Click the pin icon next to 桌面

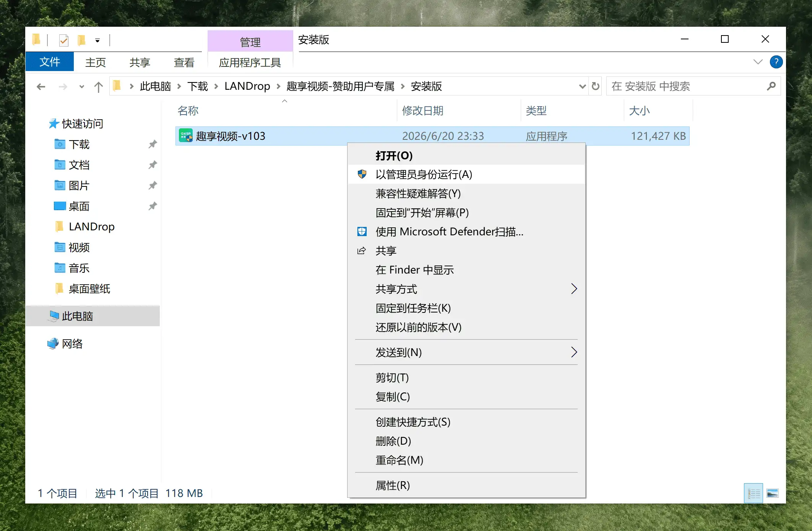[x=153, y=206]
